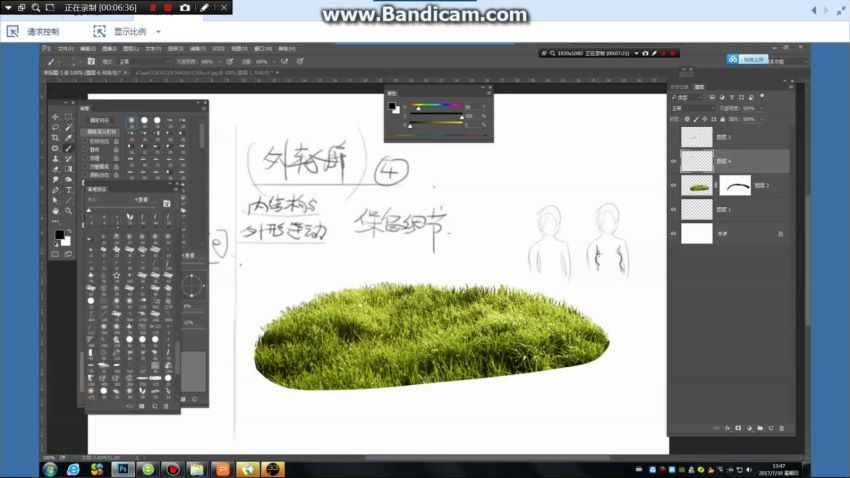Select the Lasso tool
850x478 pixels.
[55, 127]
